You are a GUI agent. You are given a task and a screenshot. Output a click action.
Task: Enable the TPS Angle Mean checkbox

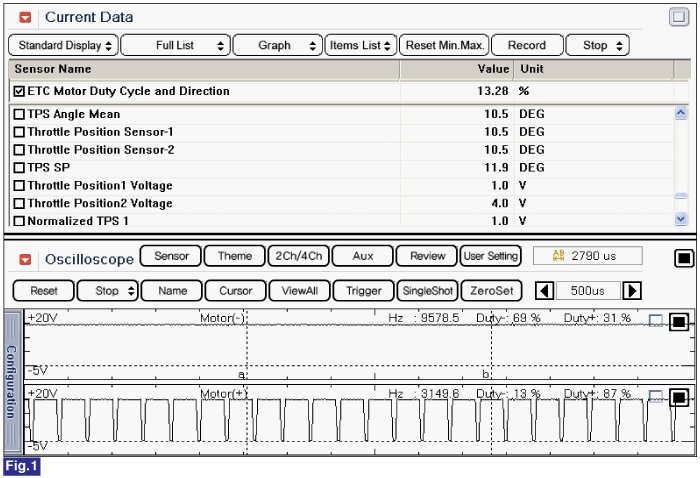20,114
